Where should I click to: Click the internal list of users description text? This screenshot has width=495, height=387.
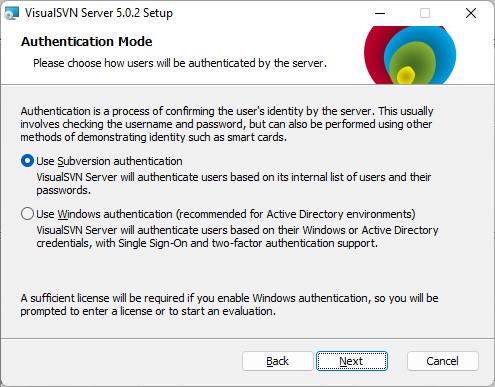234,183
